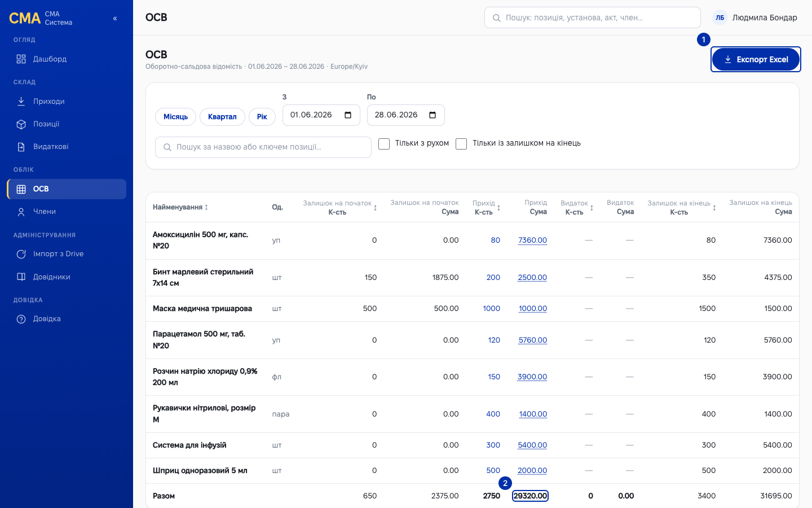Sort the table by Найменування
Image resolution: width=812 pixels, height=508 pixels.
tap(180, 207)
